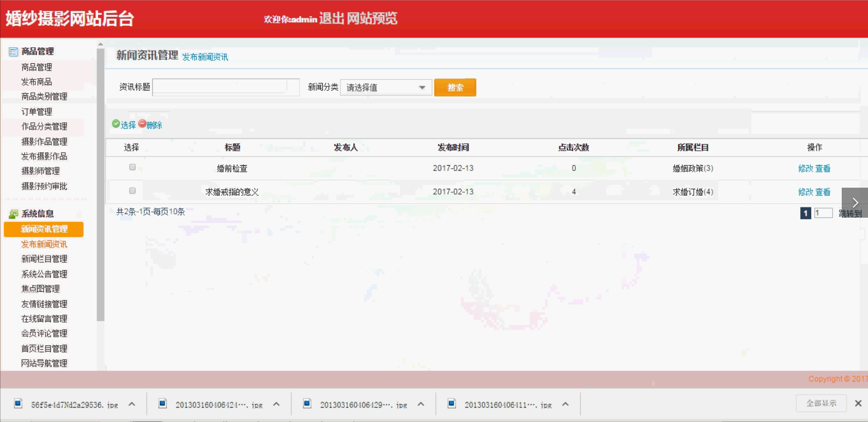Click 修改 link for 婚前检查 row

click(x=805, y=168)
